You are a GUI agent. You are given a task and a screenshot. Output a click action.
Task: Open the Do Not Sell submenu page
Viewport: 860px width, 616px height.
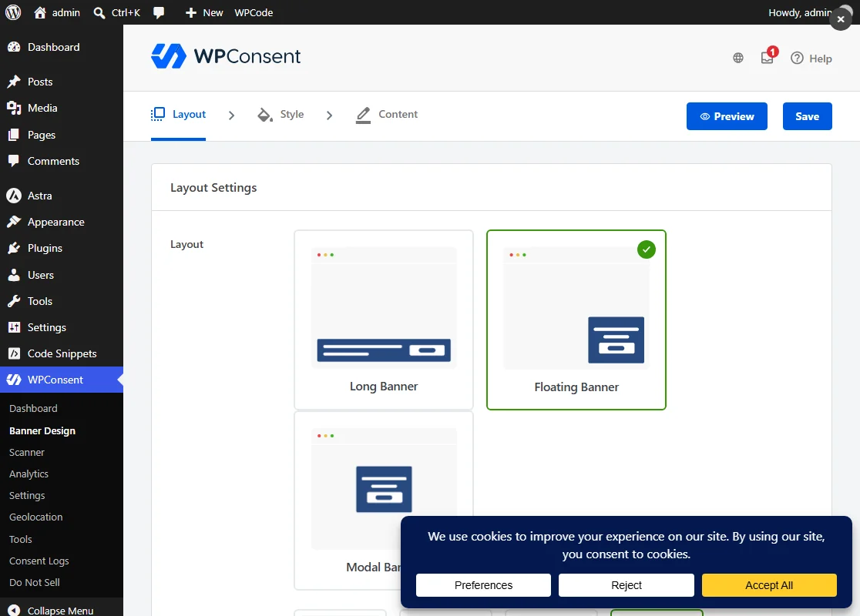pyautogui.click(x=35, y=583)
